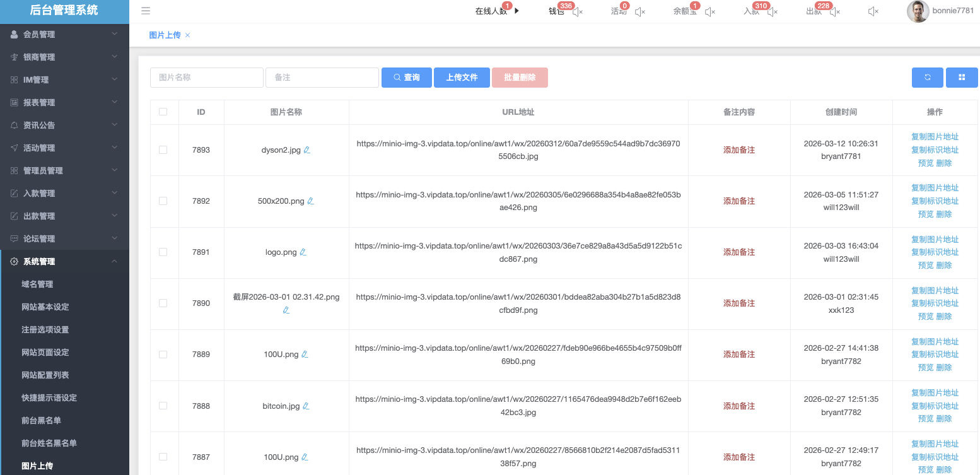Select the checkbox for row 7893

pyautogui.click(x=163, y=150)
